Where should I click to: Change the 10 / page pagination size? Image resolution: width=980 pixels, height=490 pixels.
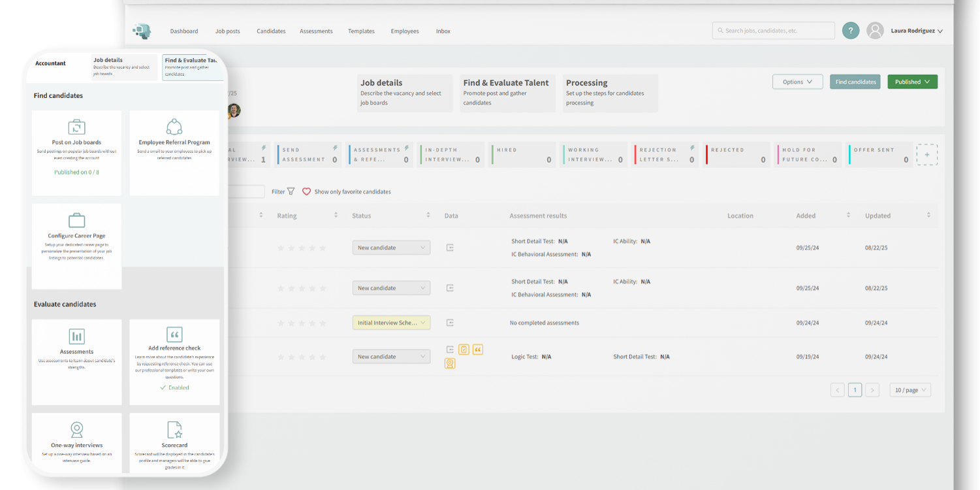[x=909, y=390]
